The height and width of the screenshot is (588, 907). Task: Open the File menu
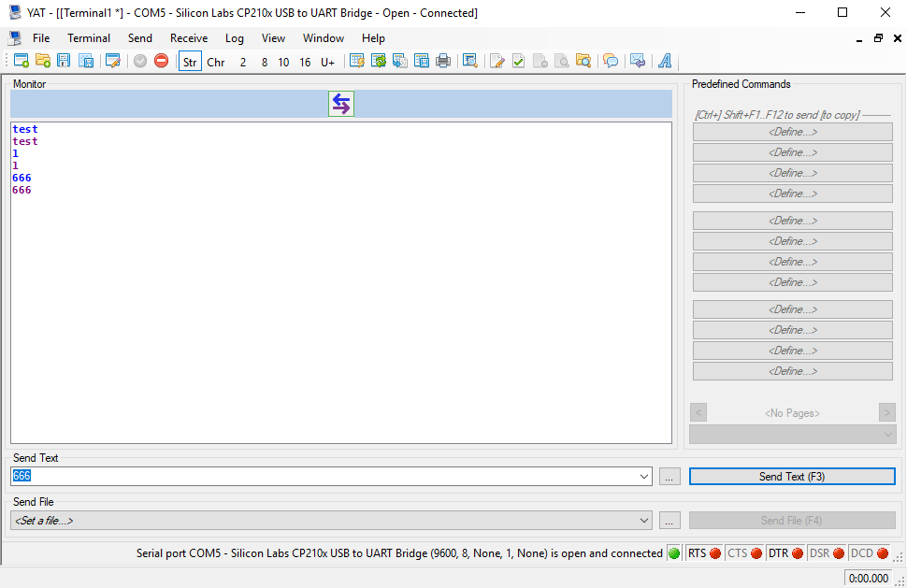[x=41, y=38]
